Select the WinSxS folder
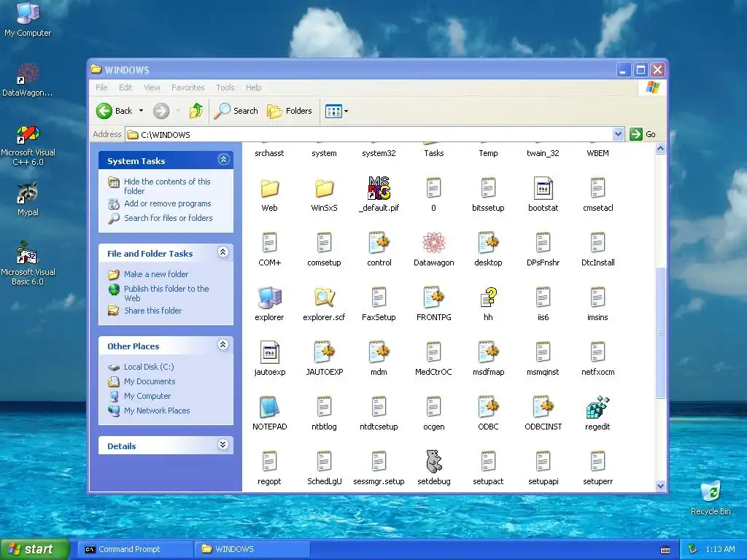The image size is (747, 560). [324, 188]
